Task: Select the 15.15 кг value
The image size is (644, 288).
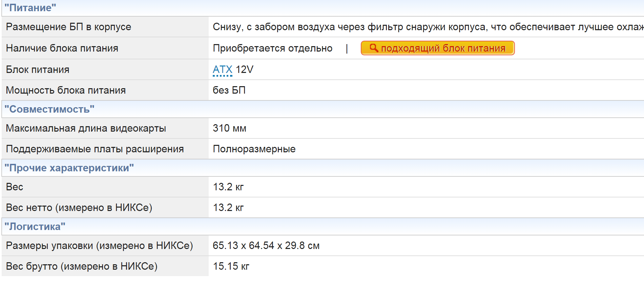Action: pyautogui.click(x=231, y=266)
